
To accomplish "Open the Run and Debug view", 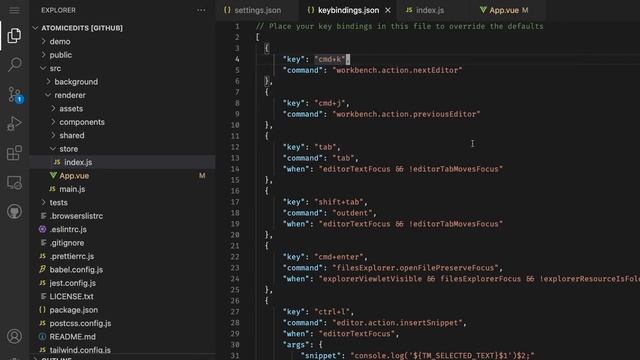I will click(x=14, y=124).
